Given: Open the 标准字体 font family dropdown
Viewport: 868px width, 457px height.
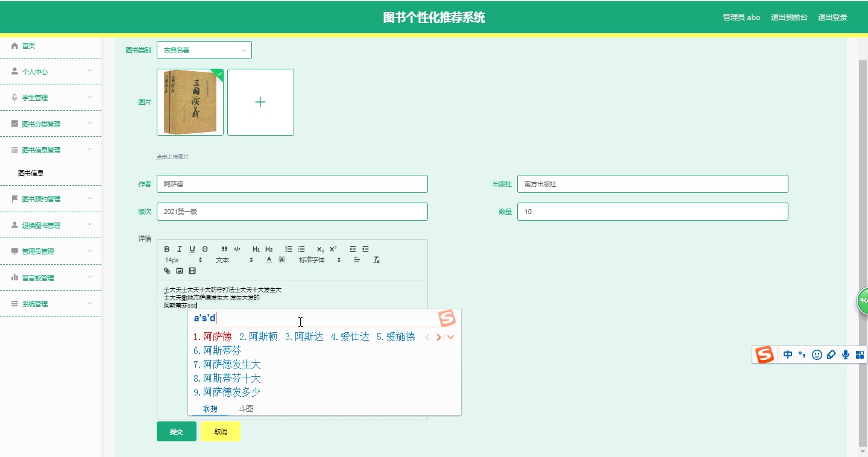Looking at the screenshot, I should click(320, 260).
